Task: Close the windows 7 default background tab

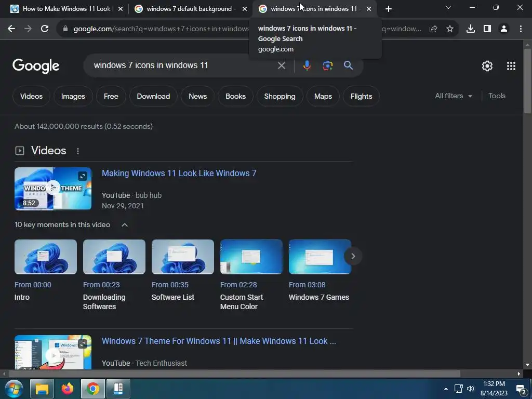Action: pos(245,9)
